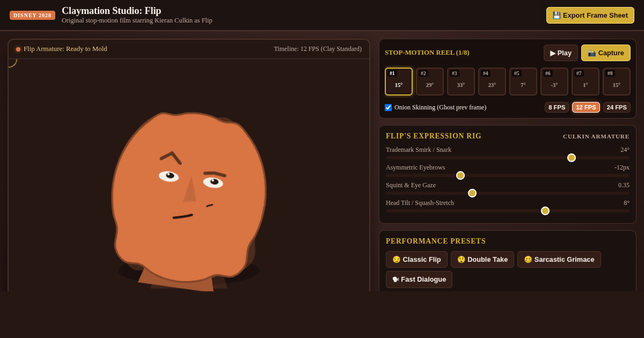Apply the Double Take preset
The width and height of the screenshot is (644, 338).
(482, 260)
